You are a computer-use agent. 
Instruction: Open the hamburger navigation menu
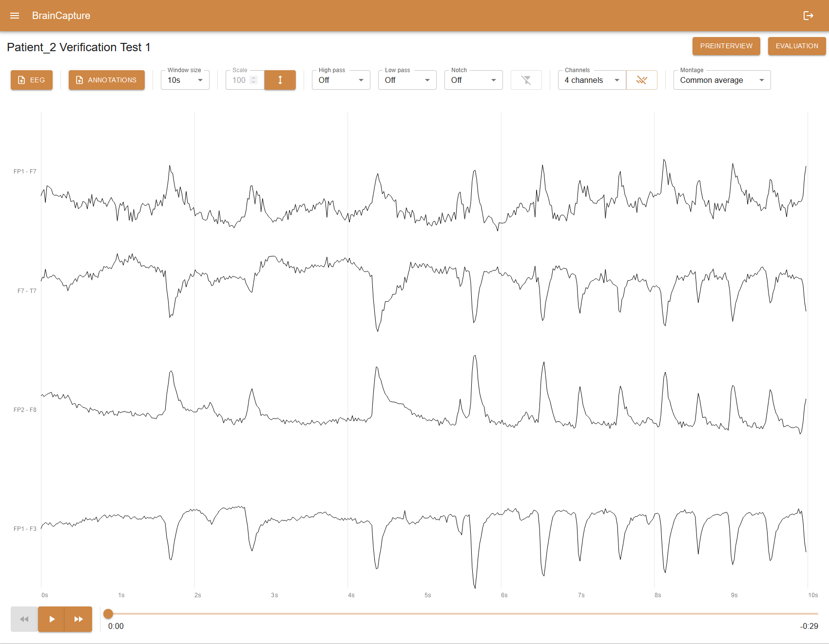pos(15,16)
